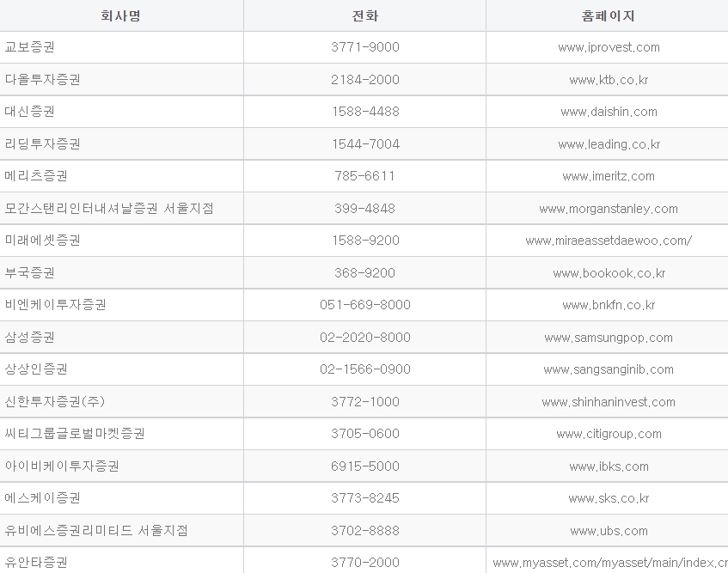Open www.leading.co.kr homepage link
This screenshot has width=728, height=573.
click(x=609, y=144)
